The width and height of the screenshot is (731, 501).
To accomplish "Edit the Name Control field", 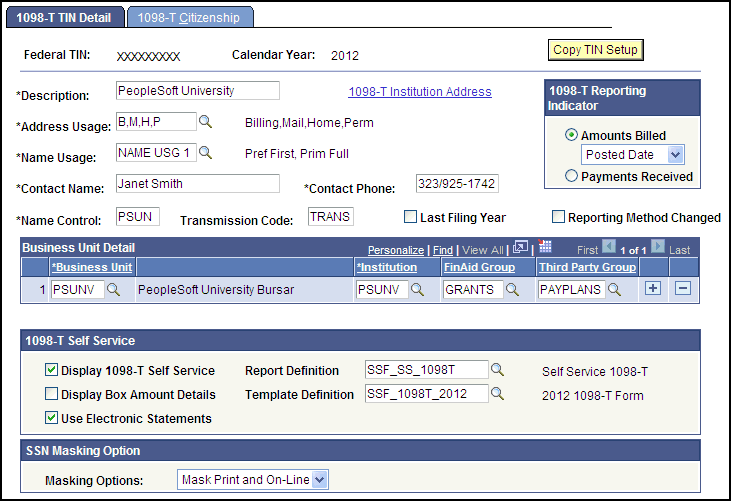I will tap(138, 217).
